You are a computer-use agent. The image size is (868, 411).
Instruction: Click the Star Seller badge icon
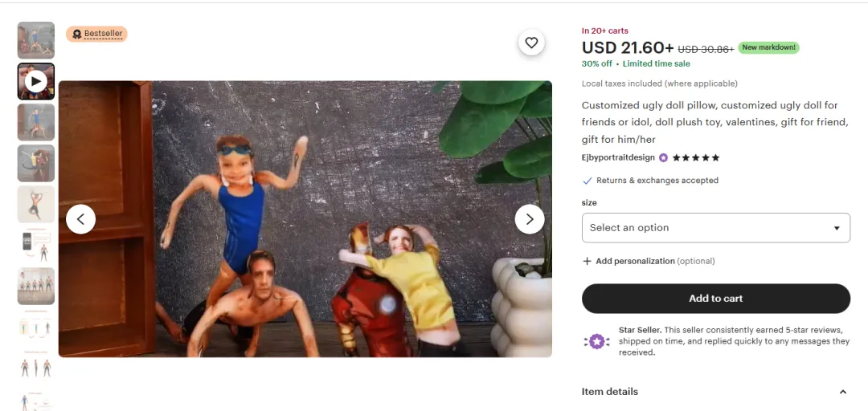point(596,341)
